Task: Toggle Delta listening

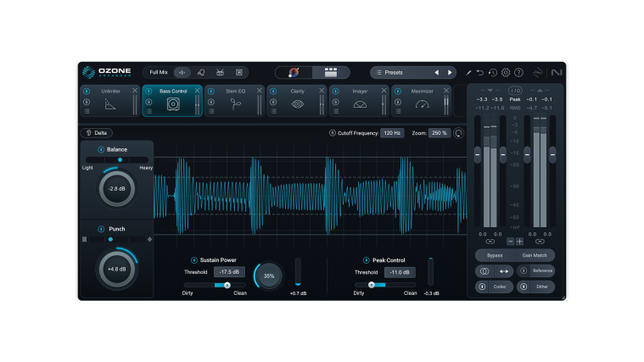Action: click(97, 133)
